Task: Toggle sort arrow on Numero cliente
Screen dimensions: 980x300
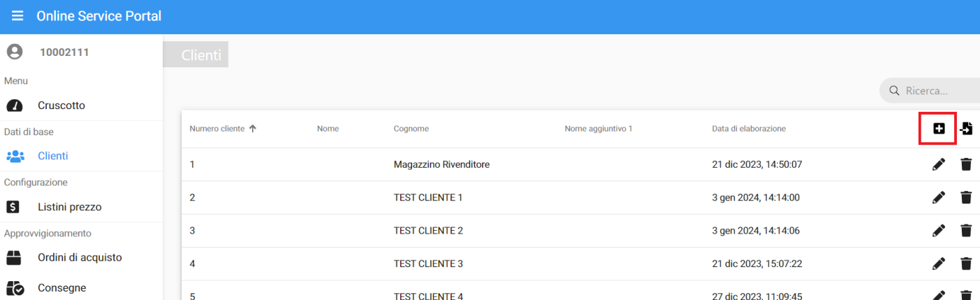Action: [x=253, y=129]
